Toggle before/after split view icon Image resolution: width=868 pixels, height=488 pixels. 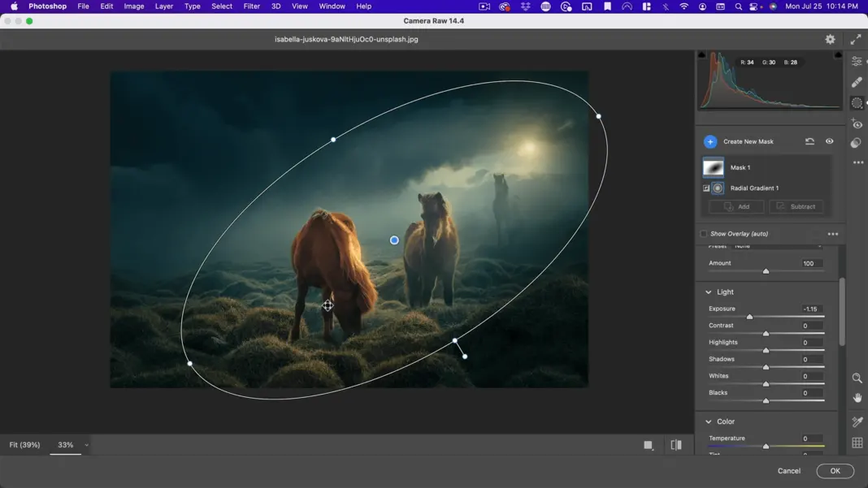point(676,445)
